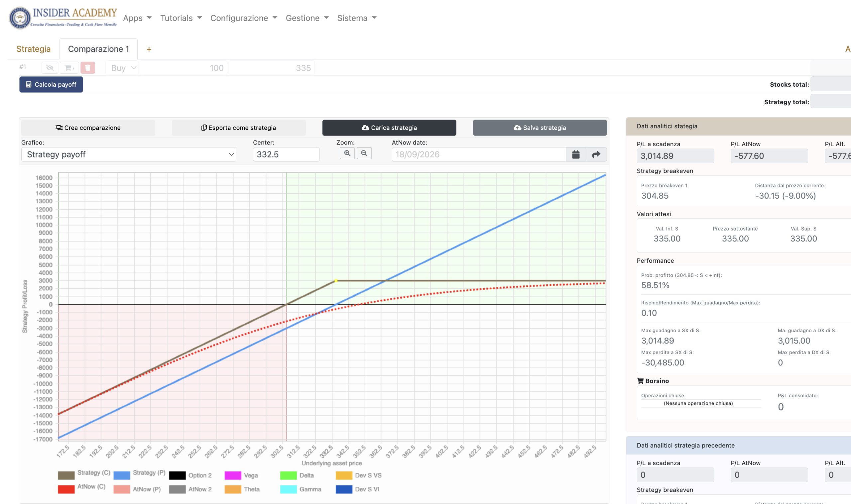
Task: Toggle Vega legend swatch
Action: click(x=233, y=475)
